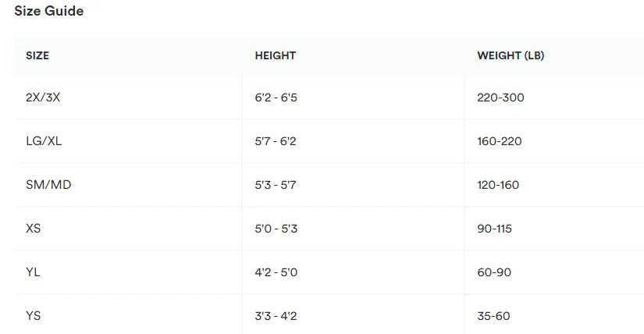
Task: Click the LG/XL size cell
Action: click(x=44, y=141)
